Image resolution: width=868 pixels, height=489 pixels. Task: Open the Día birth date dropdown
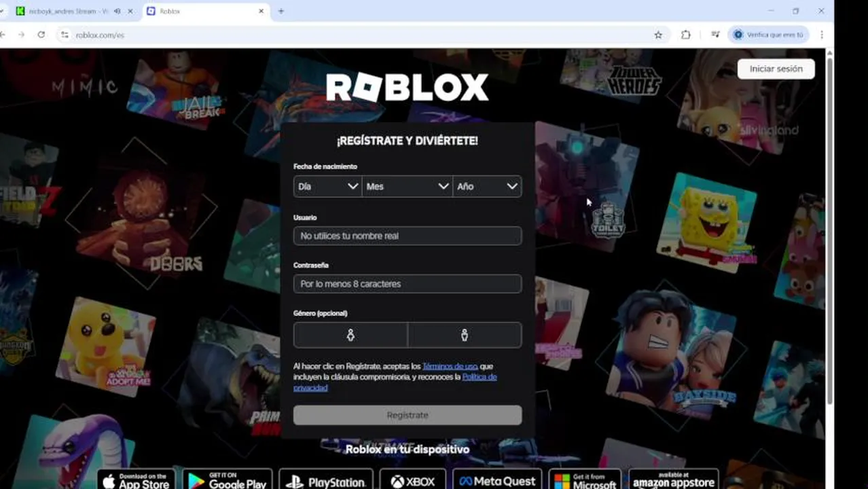(x=327, y=186)
